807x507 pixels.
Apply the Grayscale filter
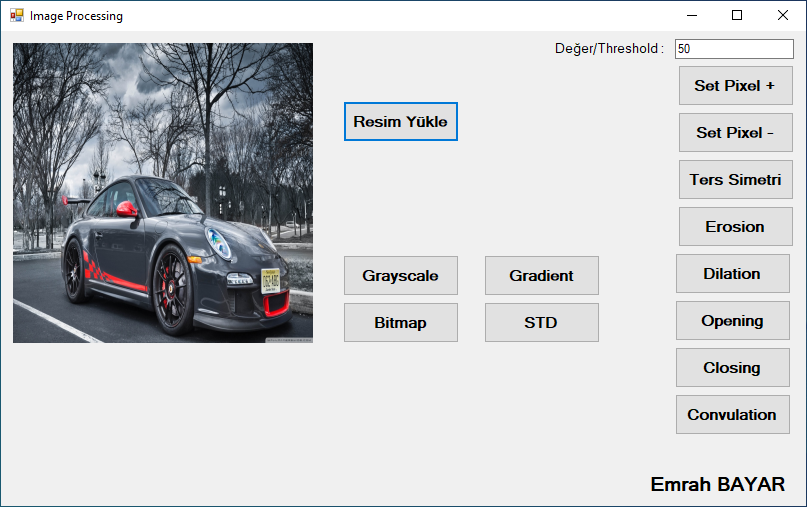click(x=400, y=275)
